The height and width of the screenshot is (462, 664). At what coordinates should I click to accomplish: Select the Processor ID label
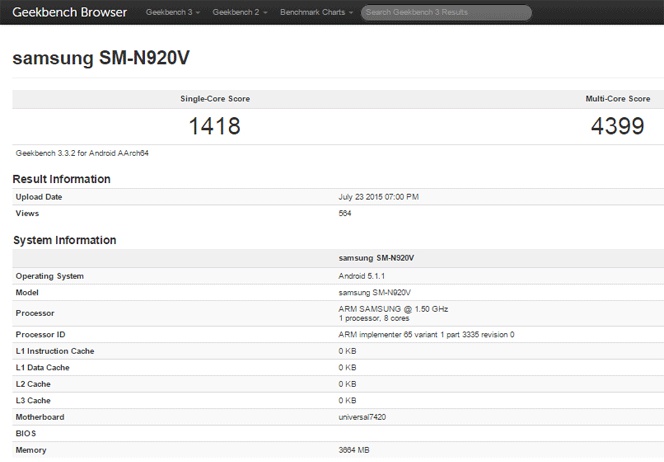tap(40, 335)
